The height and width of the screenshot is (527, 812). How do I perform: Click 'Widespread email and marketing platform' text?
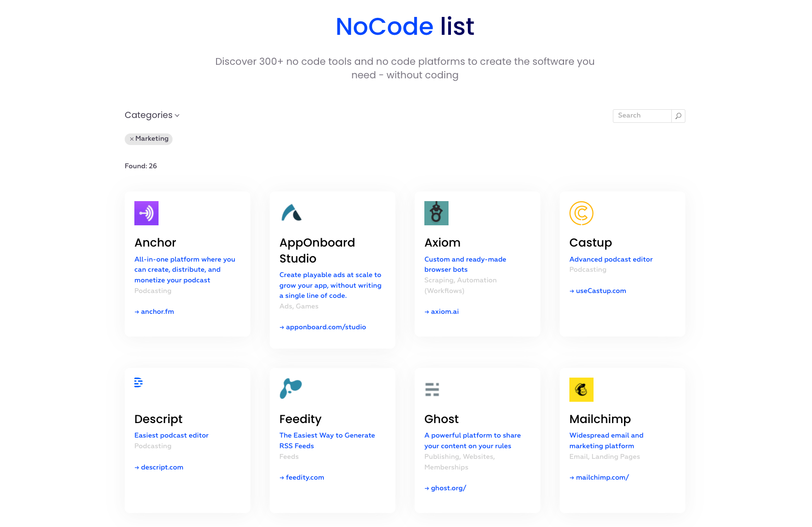click(607, 441)
